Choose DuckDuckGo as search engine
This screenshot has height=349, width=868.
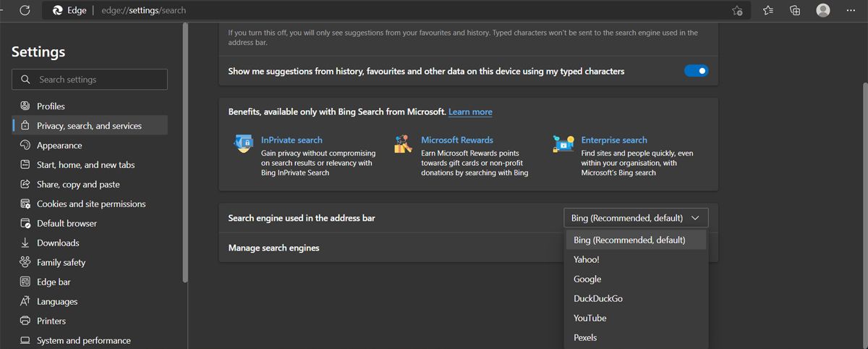(598, 299)
